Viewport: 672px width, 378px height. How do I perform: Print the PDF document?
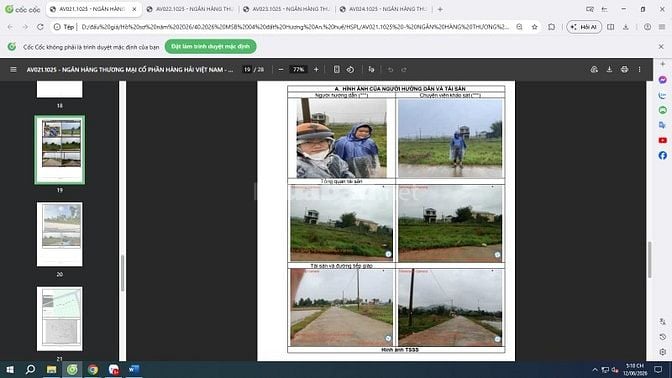point(624,69)
